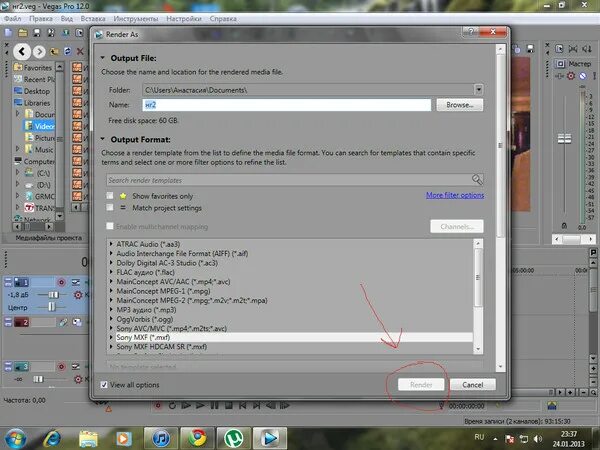
Task: Expand Sony AVC/MVC templates
Action: tap(111, 328)
